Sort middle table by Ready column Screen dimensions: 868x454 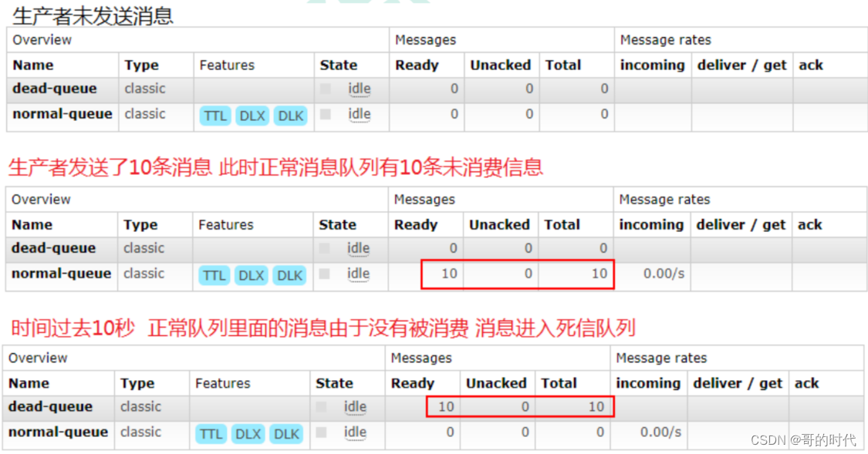click(x=416, y=224)
